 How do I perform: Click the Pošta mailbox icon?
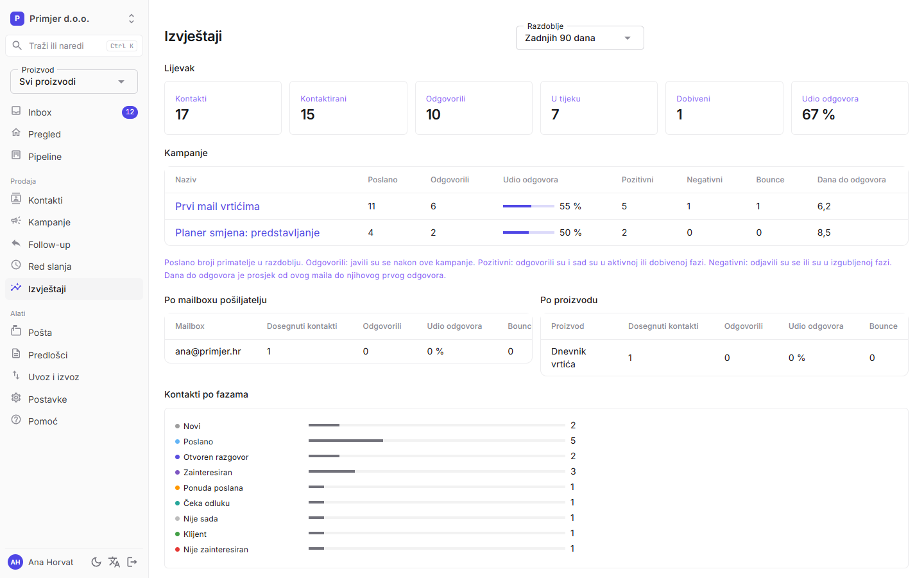coord(16,331)
